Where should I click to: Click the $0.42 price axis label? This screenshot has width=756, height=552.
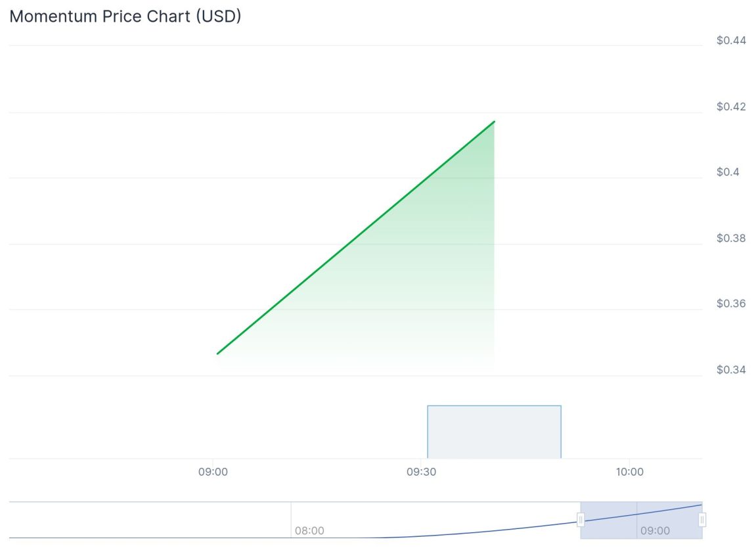tap(731, 106)
